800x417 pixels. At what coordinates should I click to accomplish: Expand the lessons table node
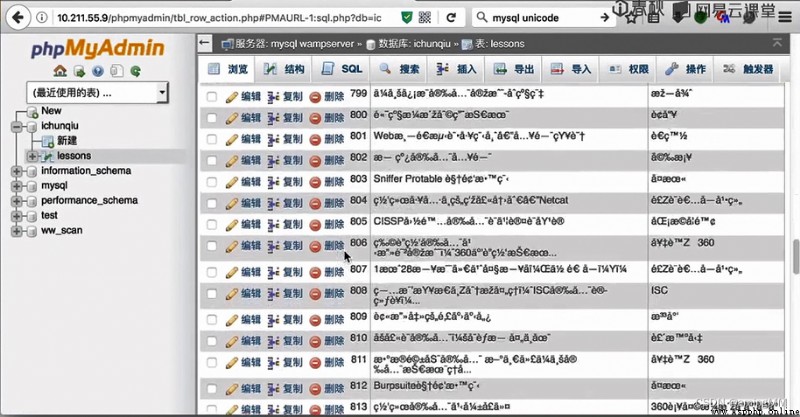pos(32,156)
